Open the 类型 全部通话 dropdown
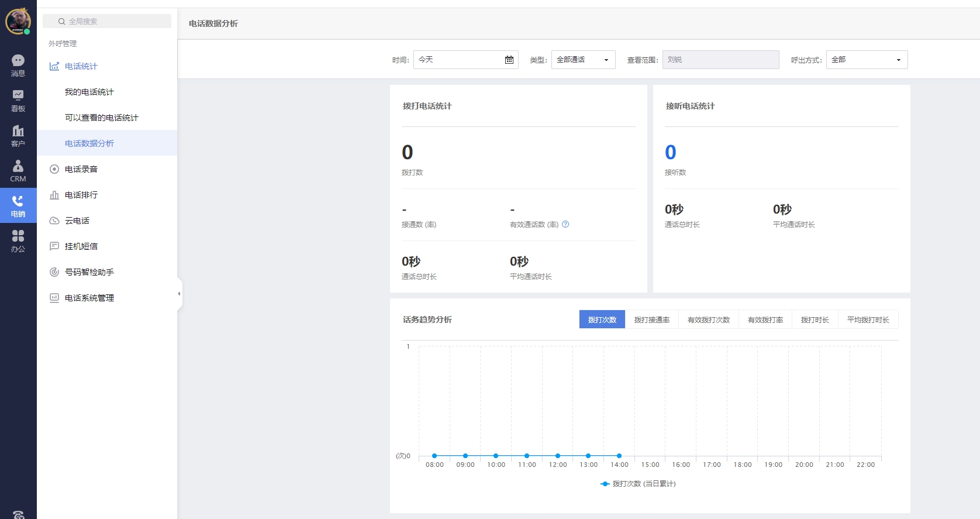Image resolution: width=980 pixels, height=519 pixels. tap(583, 60)
